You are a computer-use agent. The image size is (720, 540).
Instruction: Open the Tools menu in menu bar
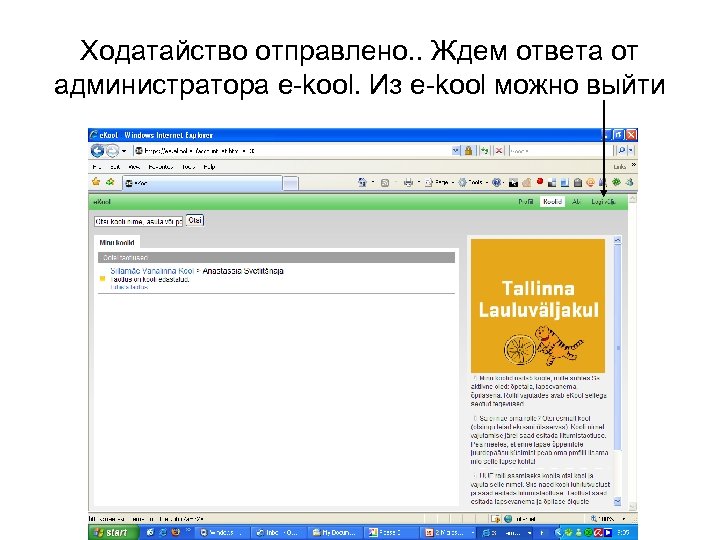tap(188, 167)
